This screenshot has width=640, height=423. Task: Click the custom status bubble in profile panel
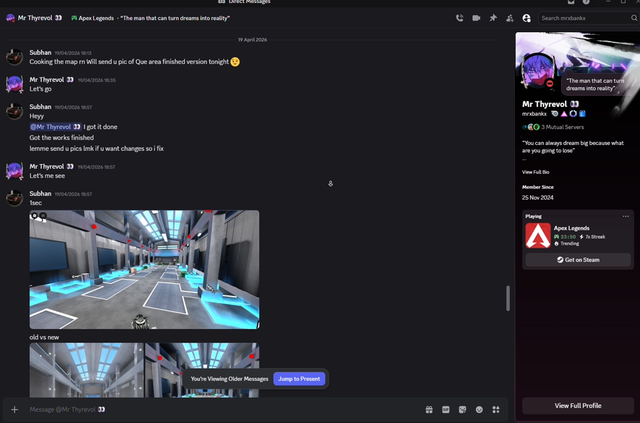[x=595, y=85]
